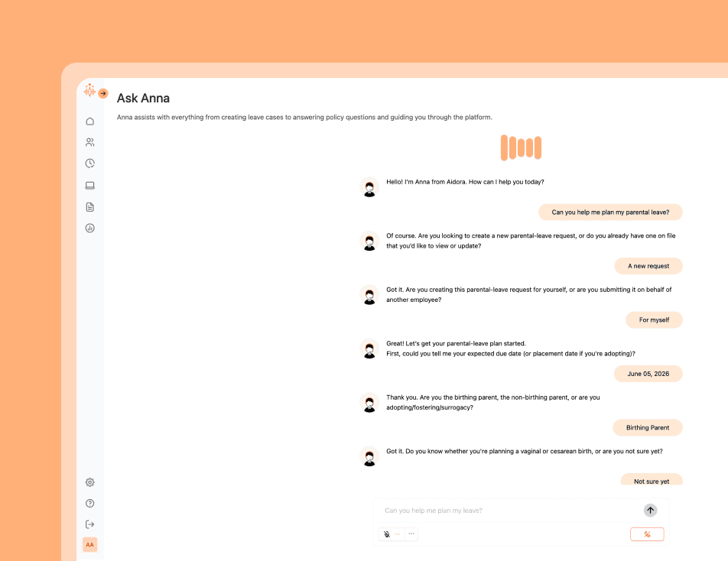Open the clock history icon in sidebar

click(90, 164)
